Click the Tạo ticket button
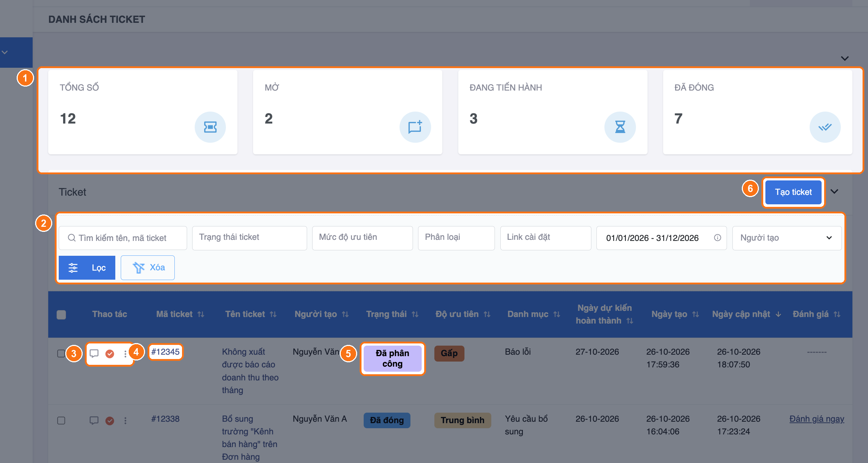 793,192
